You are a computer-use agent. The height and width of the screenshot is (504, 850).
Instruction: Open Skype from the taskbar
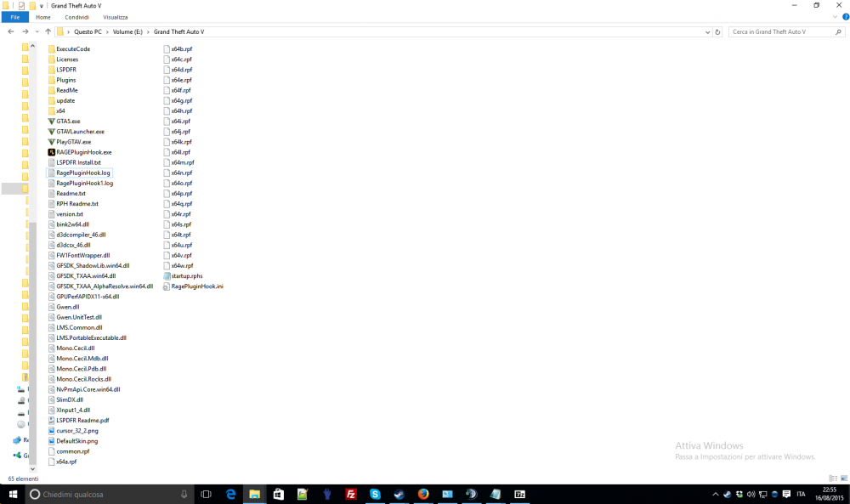pos(375,493)
